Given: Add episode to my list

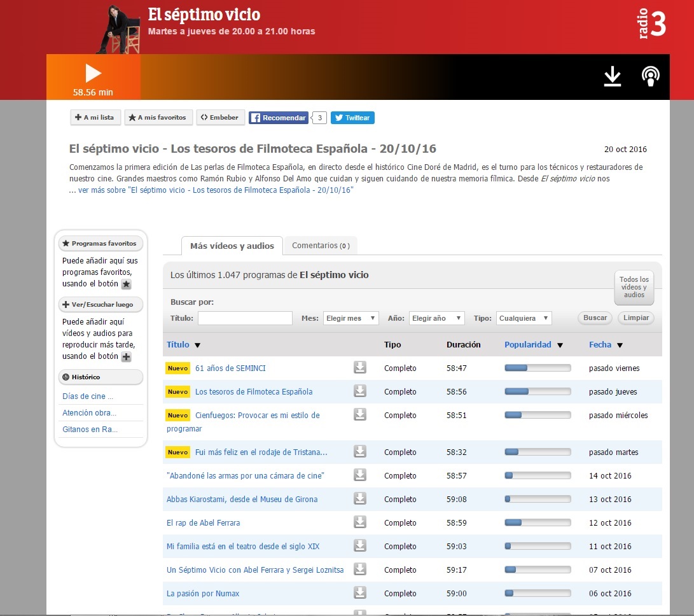Looking at the screenshot, I should click(95, 117).
